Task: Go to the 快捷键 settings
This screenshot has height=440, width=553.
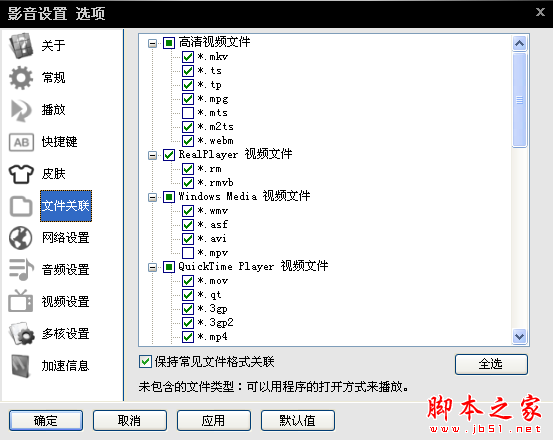Action: click(x=60, y=142)
